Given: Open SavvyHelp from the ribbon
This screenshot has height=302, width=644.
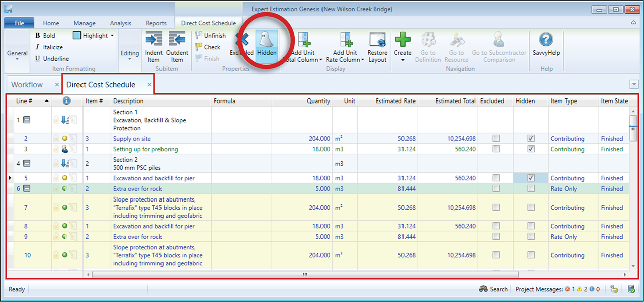Looking at the screenshot, I should (546, 40).
